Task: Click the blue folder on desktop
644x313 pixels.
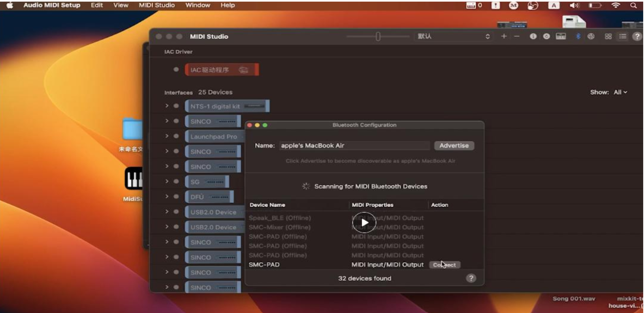Action: click(133, 130)
